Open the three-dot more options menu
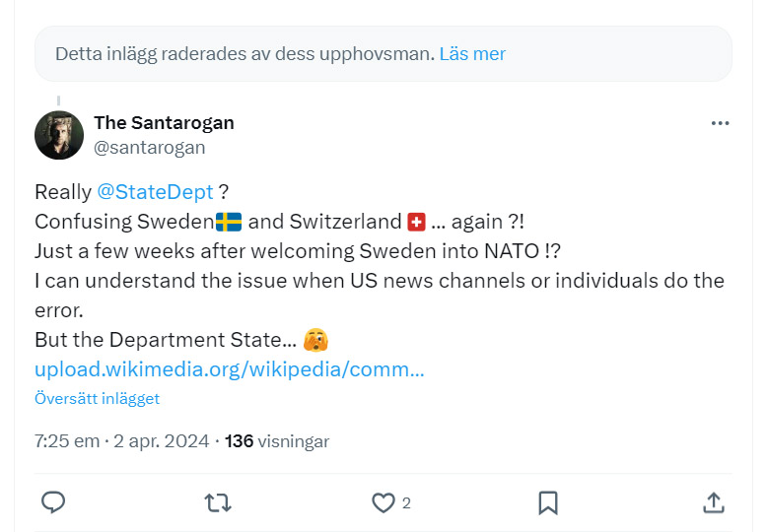Screen dimensions: 767x532 click(721, 123)
